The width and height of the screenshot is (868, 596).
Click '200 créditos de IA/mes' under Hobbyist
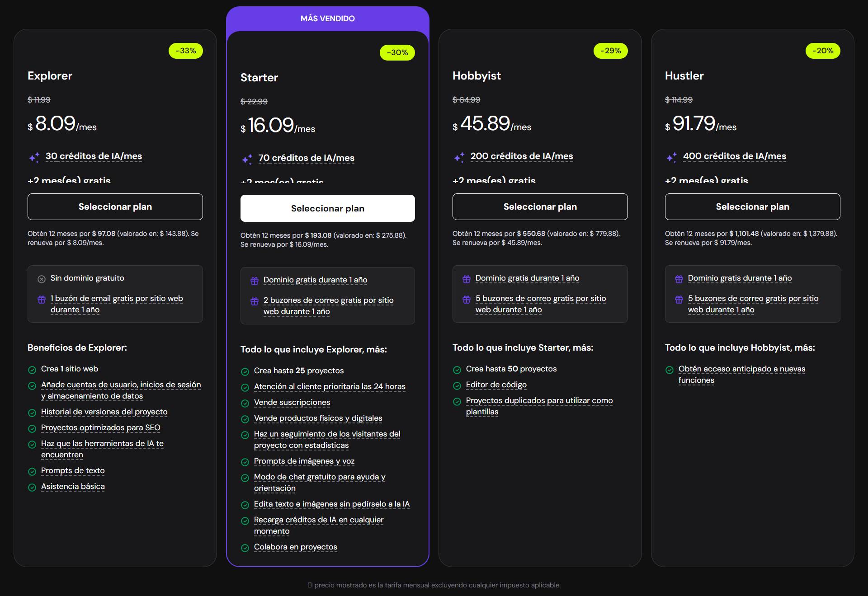[x=521, y=156]
